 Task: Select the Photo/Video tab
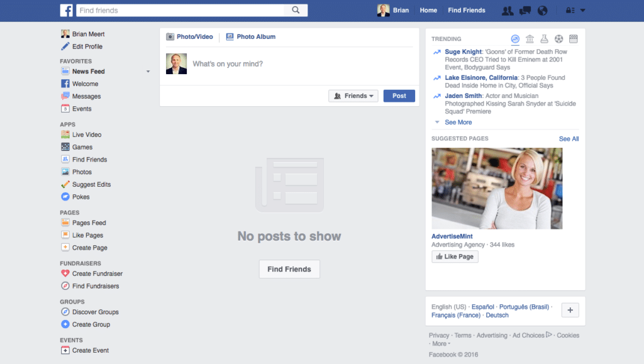point(189,36)
